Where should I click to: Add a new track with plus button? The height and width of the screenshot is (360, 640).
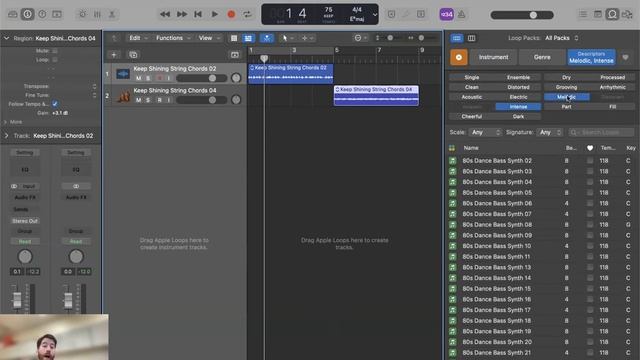coord(114,55)
